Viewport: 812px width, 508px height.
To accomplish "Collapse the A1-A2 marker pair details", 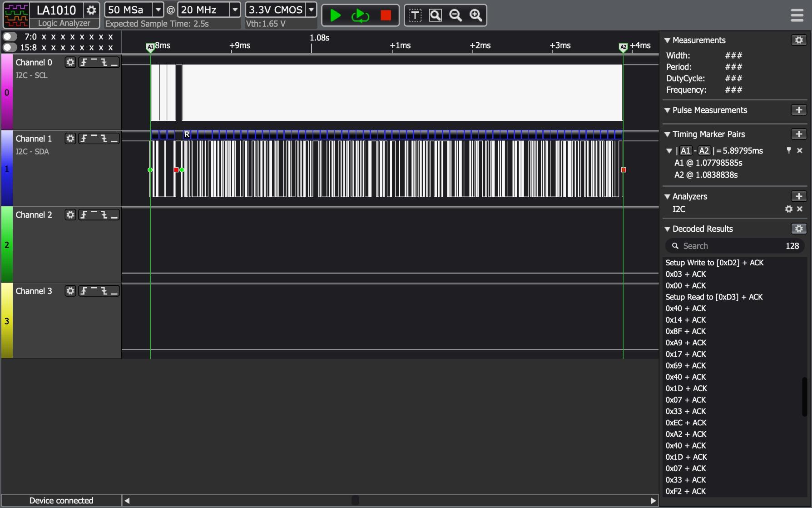I will point(669,151).
